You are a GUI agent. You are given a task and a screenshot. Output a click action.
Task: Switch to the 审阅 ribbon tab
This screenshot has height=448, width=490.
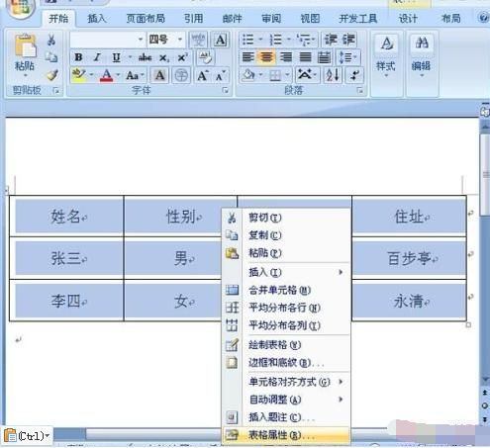[271, 19]
